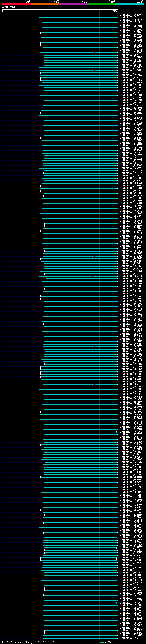
Task: Select hit label UniRef100_B1PBW0
Action: point(131,364)
